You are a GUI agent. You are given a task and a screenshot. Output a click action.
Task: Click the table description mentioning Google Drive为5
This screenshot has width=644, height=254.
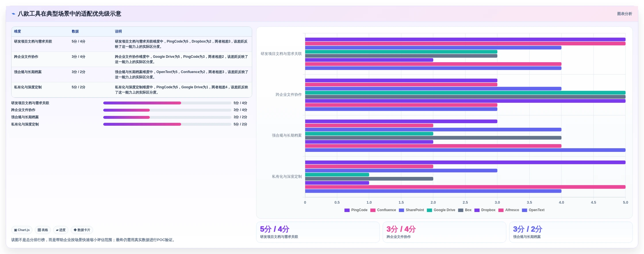[181, 59]
